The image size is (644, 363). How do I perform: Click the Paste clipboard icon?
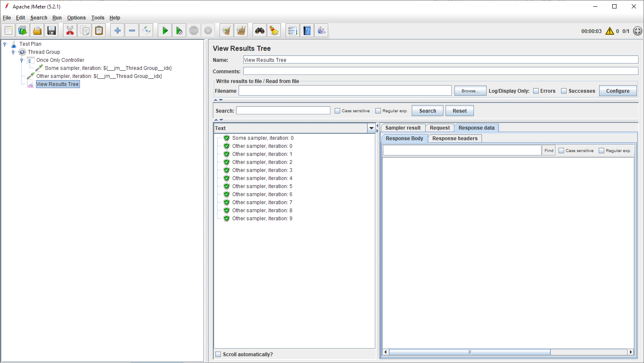[99, 30]
